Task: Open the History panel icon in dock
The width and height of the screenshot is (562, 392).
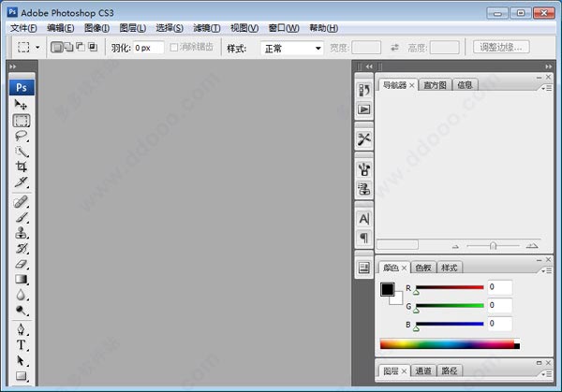Action: click(364, 90)
